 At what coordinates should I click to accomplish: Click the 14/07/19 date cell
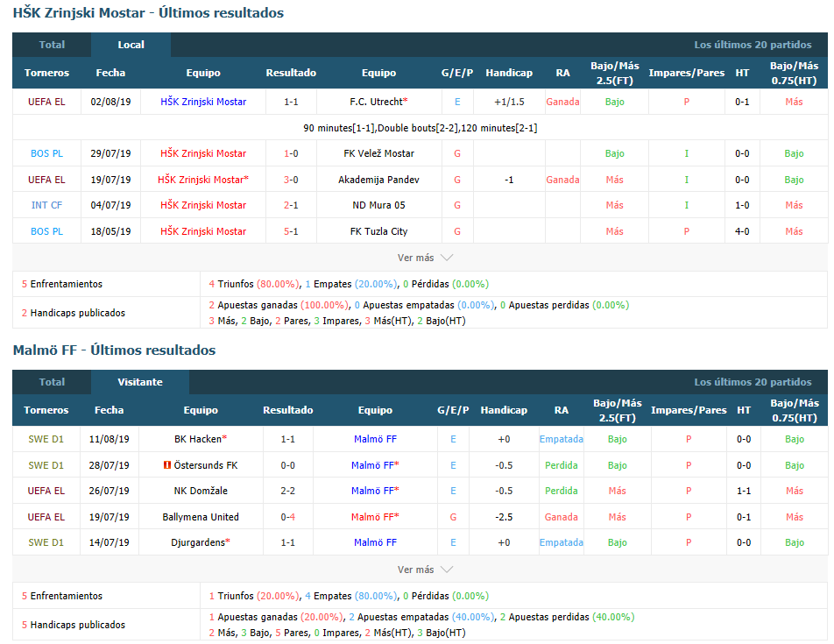coord(109,542)
